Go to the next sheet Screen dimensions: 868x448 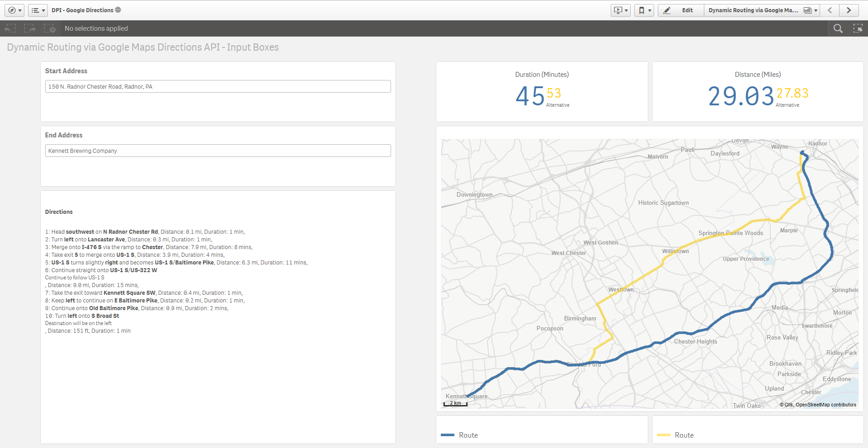tap(849, 10)
